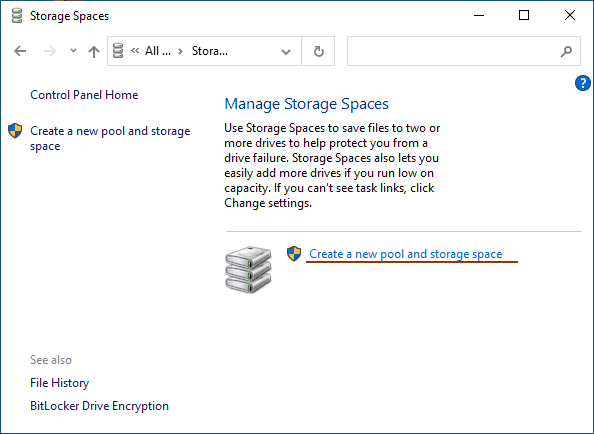Image resolution: width=594 pixels, height=434 pixels.
Task: Go back using the back arrow
Action: (x=20, y=51)
